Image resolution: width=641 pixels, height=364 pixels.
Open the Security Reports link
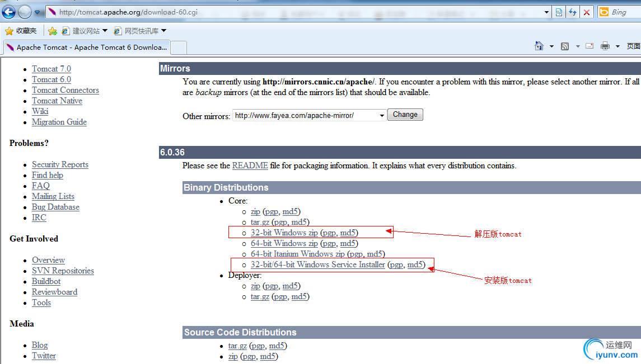point(60,164)
